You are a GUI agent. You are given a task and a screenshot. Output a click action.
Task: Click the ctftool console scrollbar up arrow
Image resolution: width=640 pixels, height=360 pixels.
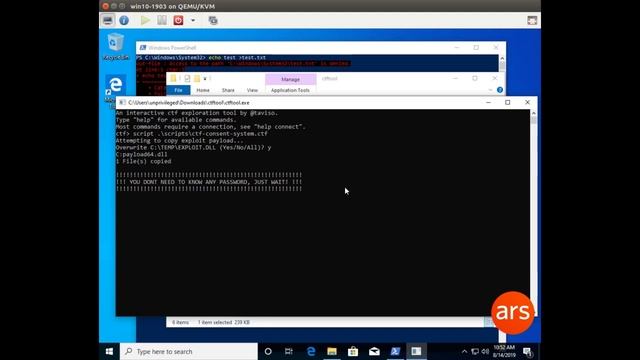click(x=533, y=113)
